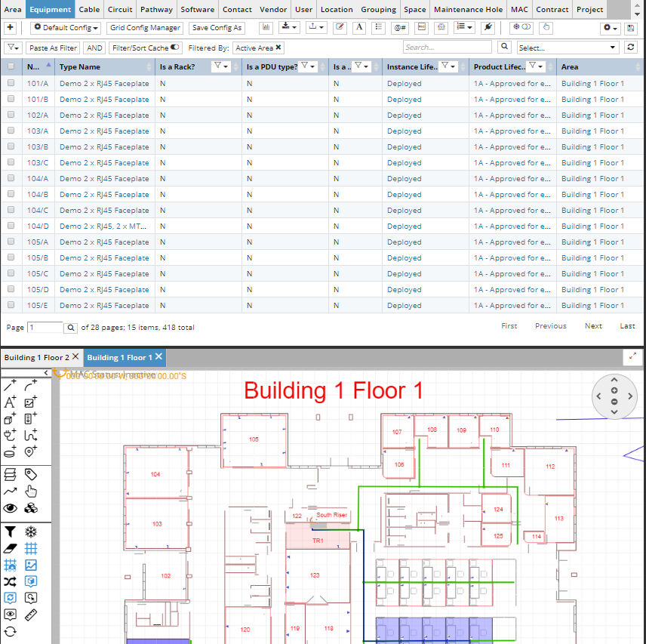646x644 pixels.
Task: Open the Select... combo box
Action: pyautogui.click(x=568, y=48)
